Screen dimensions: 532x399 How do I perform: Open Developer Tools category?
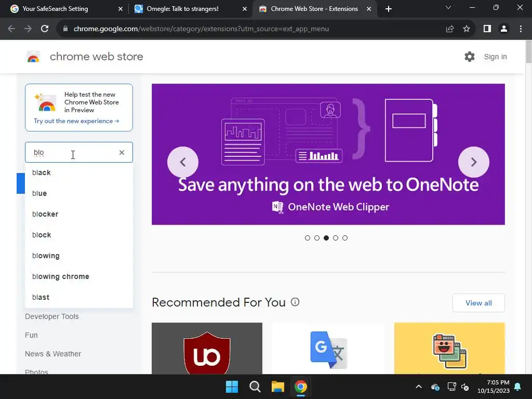click(52, 316)
